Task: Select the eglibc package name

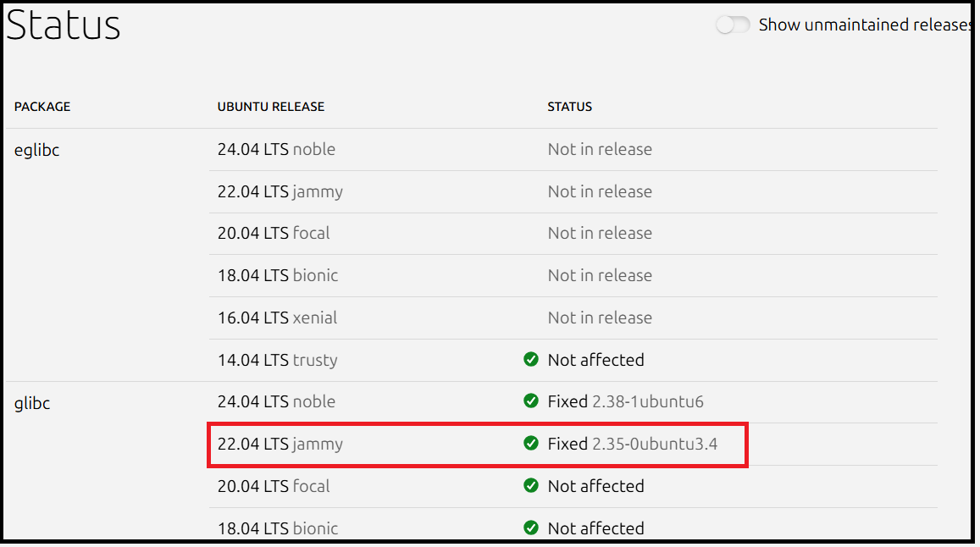Action: pyautogui.click(x=36, y=151)
